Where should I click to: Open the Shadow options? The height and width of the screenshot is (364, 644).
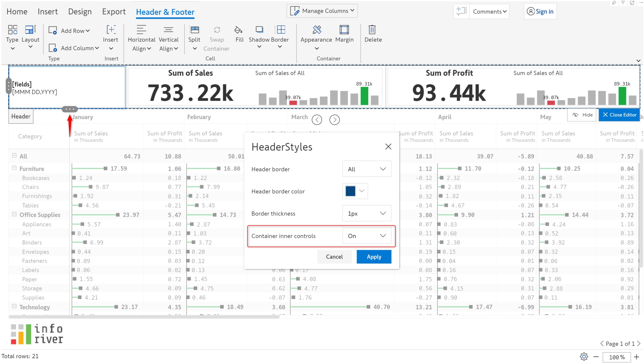[259, 30]
